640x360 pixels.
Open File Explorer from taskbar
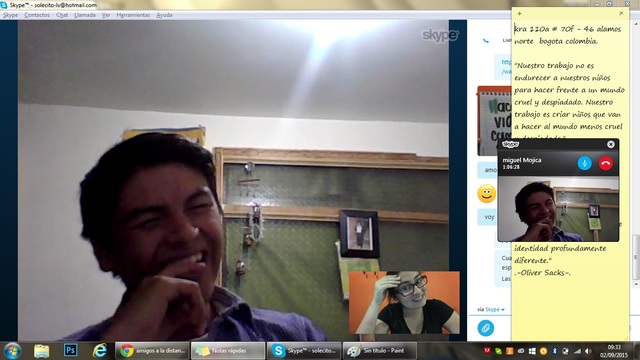click(41, 351)
